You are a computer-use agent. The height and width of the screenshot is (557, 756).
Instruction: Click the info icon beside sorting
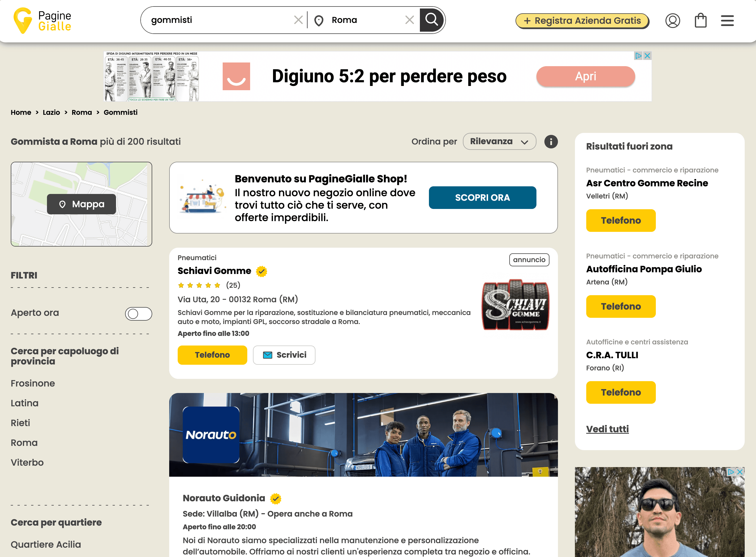pyautogui.click(x=551, y=142)
